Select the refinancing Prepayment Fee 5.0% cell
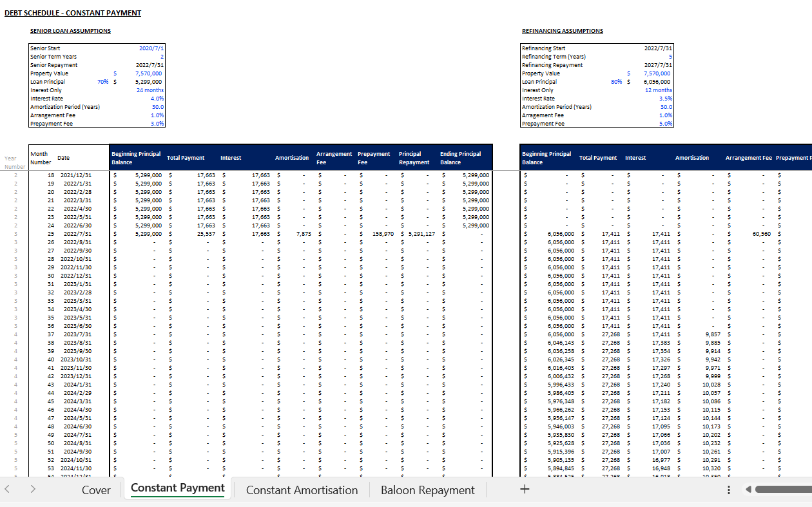Screen dimensions: 812x507 pos(666,124)
